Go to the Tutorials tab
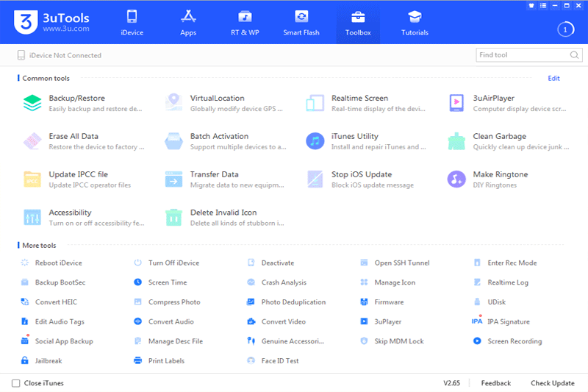 pos(415,23)
